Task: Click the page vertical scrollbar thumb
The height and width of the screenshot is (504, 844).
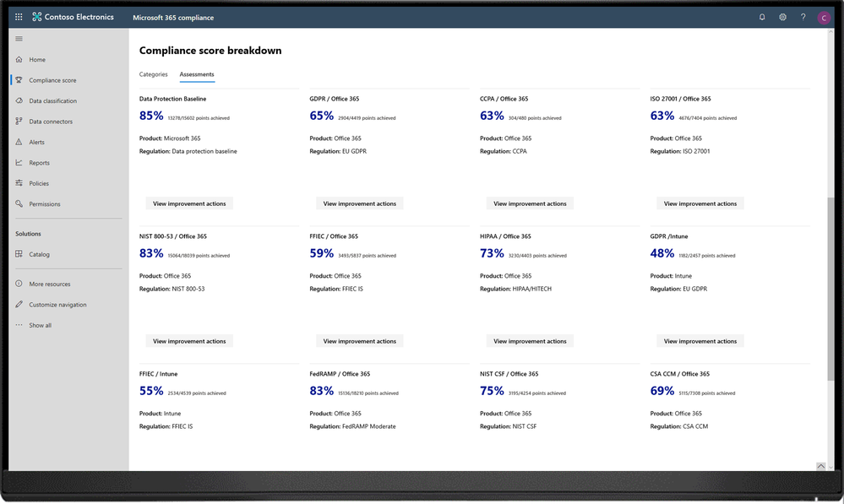Action: tap(830, 290)
